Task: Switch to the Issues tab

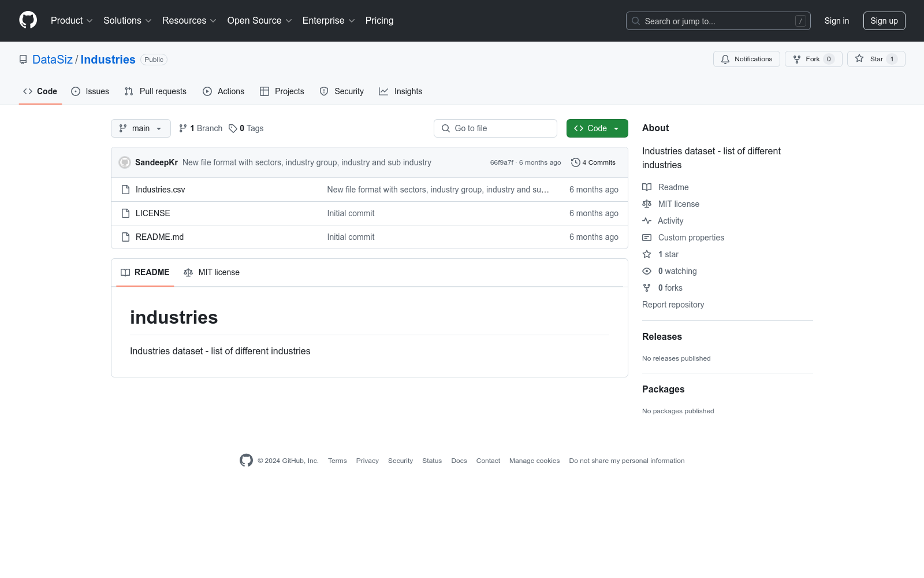Action: click(90, 91)
